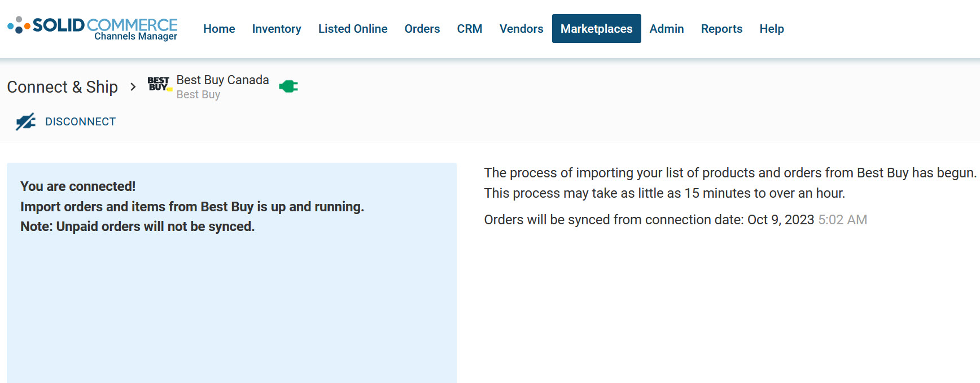Click the connection date Oct 9, 2023

coord(781,220)
